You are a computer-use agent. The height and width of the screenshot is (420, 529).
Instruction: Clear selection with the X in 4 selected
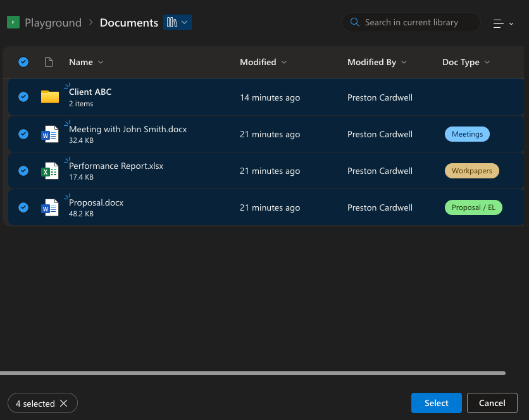63,404
